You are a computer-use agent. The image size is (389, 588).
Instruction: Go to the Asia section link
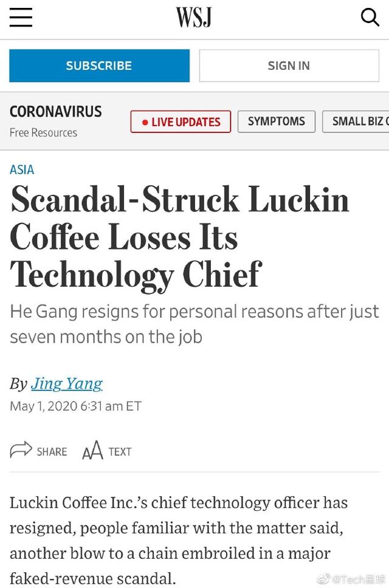pos(22,169)
